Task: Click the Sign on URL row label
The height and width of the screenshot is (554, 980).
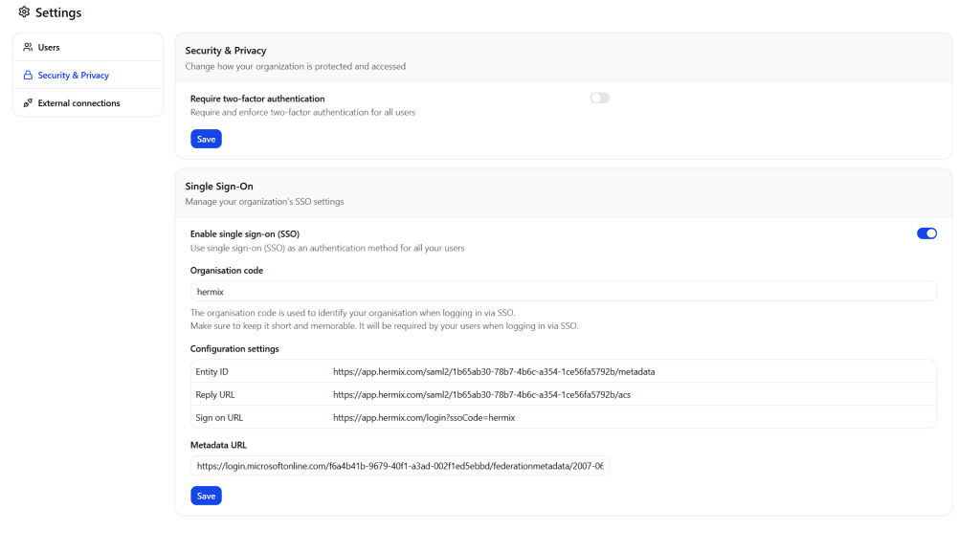Action: (219, 418)
